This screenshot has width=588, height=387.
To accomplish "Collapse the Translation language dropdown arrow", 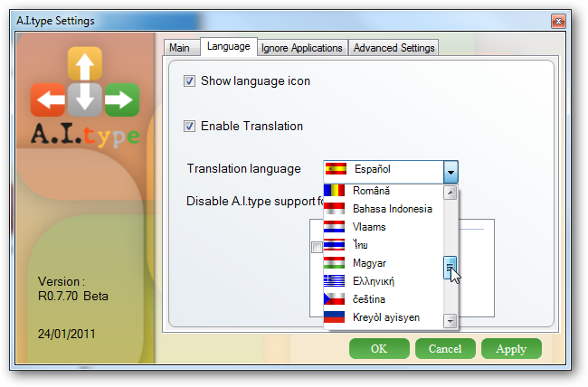I will 450,172.
